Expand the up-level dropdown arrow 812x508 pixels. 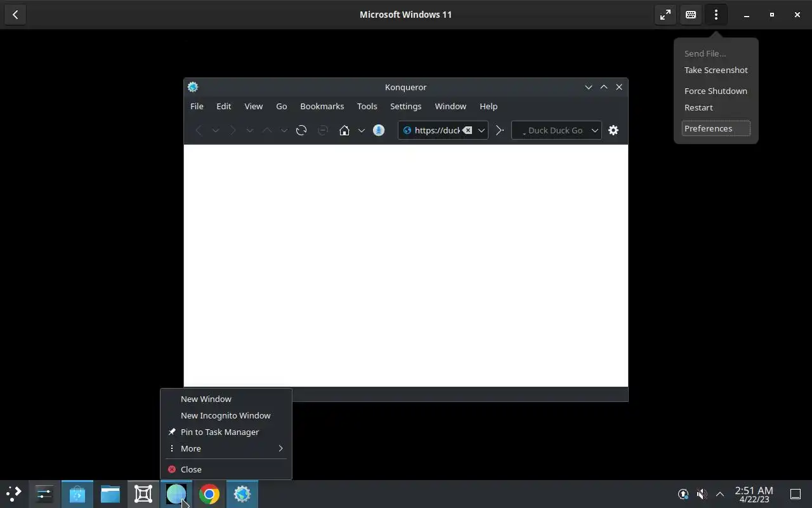[x=284, y=130]
